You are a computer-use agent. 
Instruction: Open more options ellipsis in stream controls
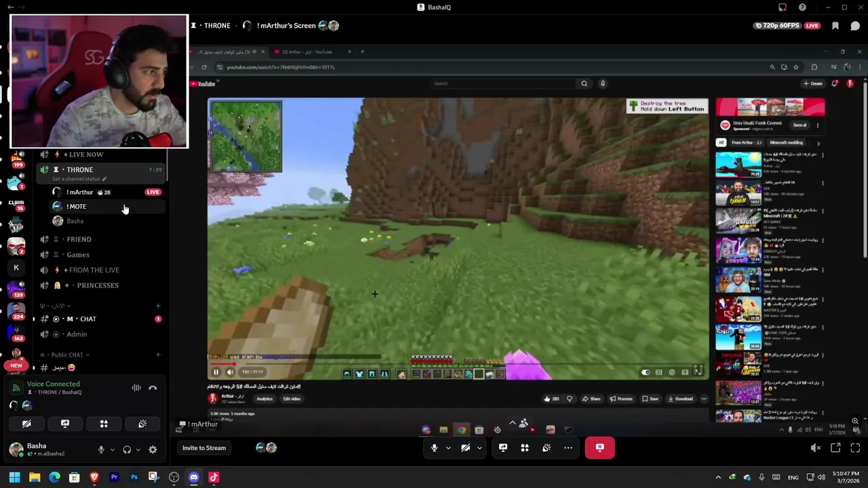(568, 447)
